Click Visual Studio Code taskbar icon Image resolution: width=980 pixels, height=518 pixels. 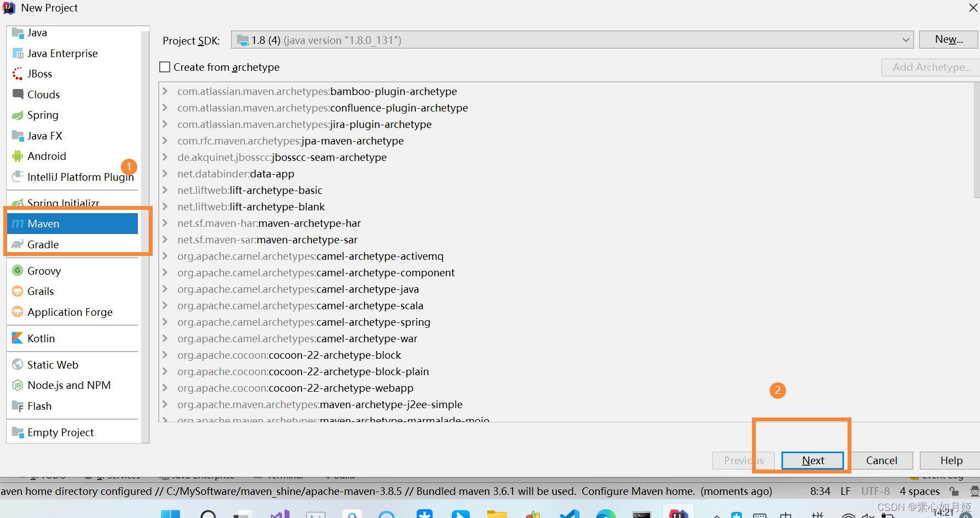coord(570,514)
